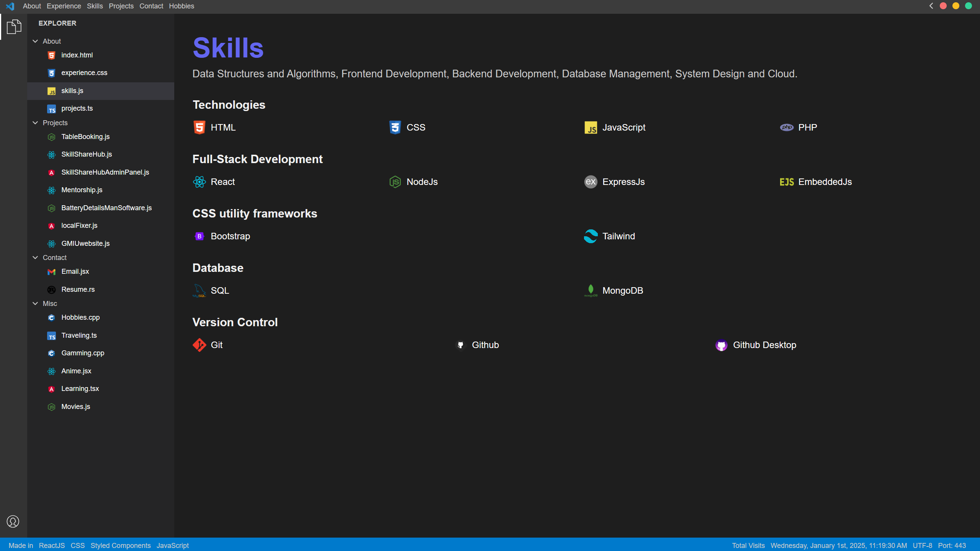Image resolution: width=980 pixels, height=551 pixels.
Task: Open Mentorship.js file
Action: (x=101, y=190)
